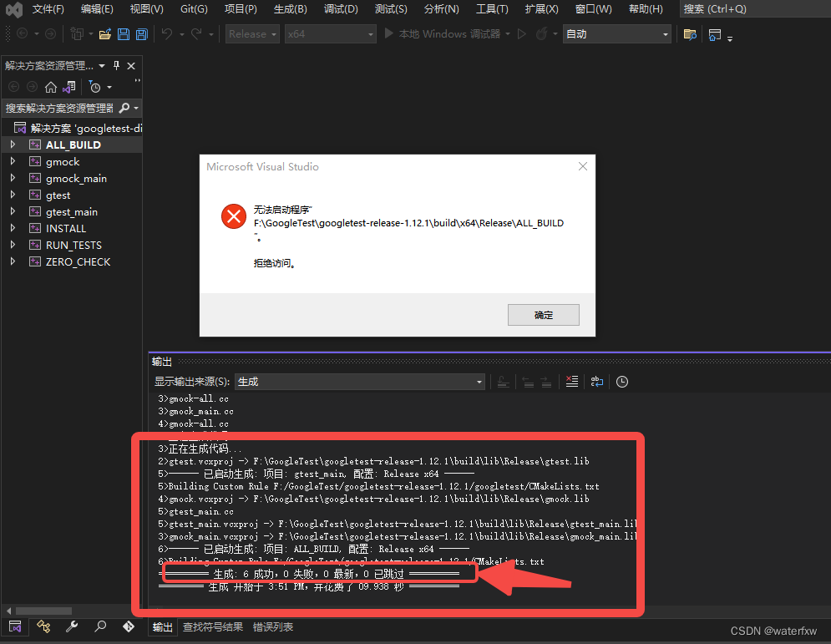Expand the gtest_main project node
The width and height of the screenshot is (831, 644).
[x=13, y=211]
